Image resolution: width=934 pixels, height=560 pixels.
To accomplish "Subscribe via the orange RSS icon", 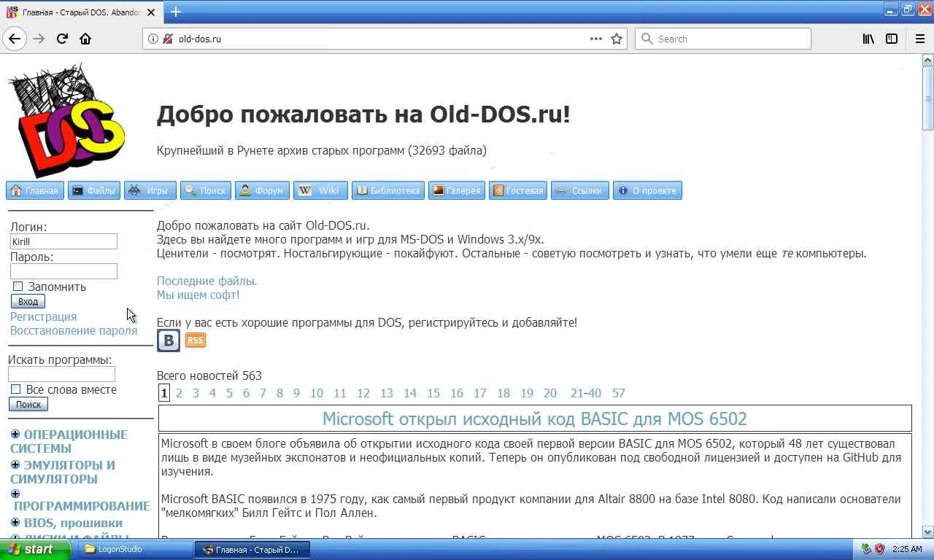I will (196, 341).
